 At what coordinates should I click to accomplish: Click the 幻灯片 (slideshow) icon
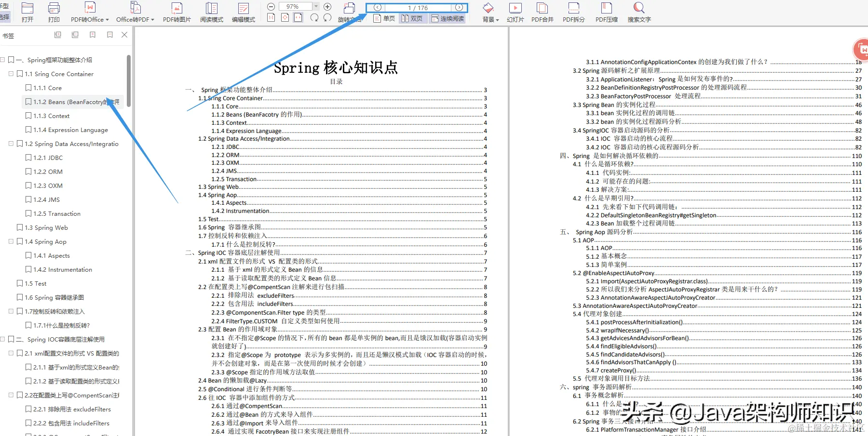click(515, 8)
